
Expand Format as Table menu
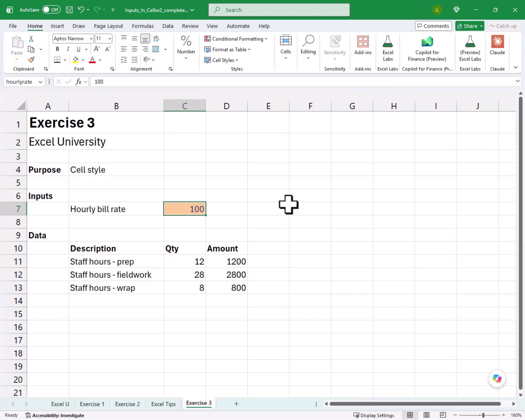pos(227,49)
